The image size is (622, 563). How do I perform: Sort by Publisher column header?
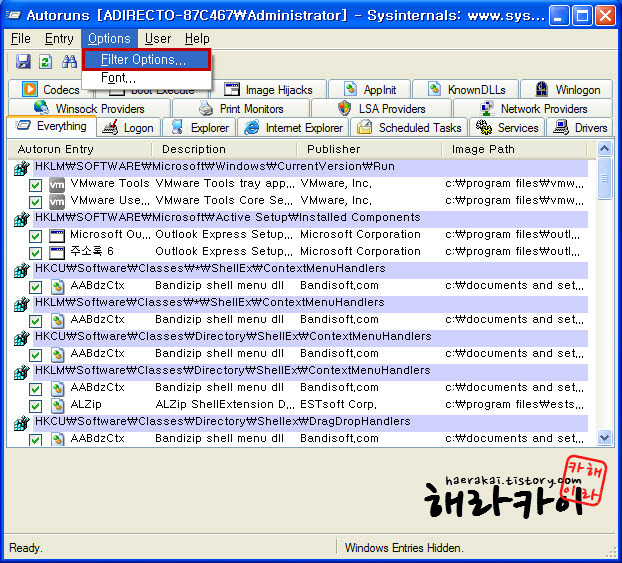point(370,149)
